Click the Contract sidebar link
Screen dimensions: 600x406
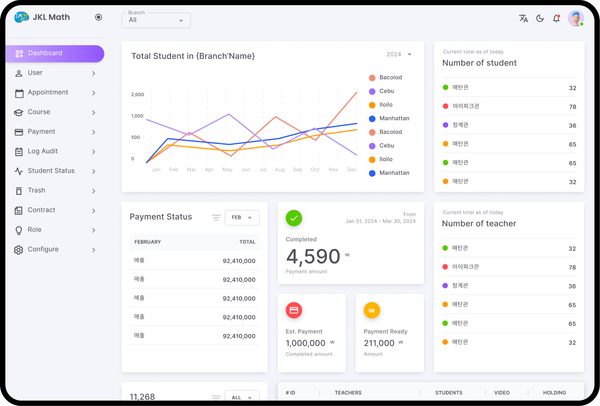[41, 210]
